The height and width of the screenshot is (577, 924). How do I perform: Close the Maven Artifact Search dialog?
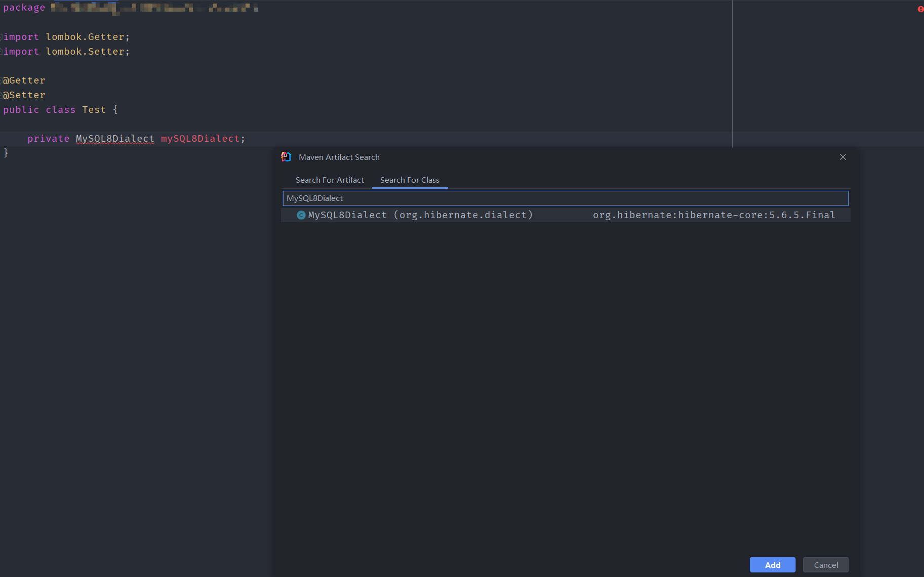(x=842, y=157)
